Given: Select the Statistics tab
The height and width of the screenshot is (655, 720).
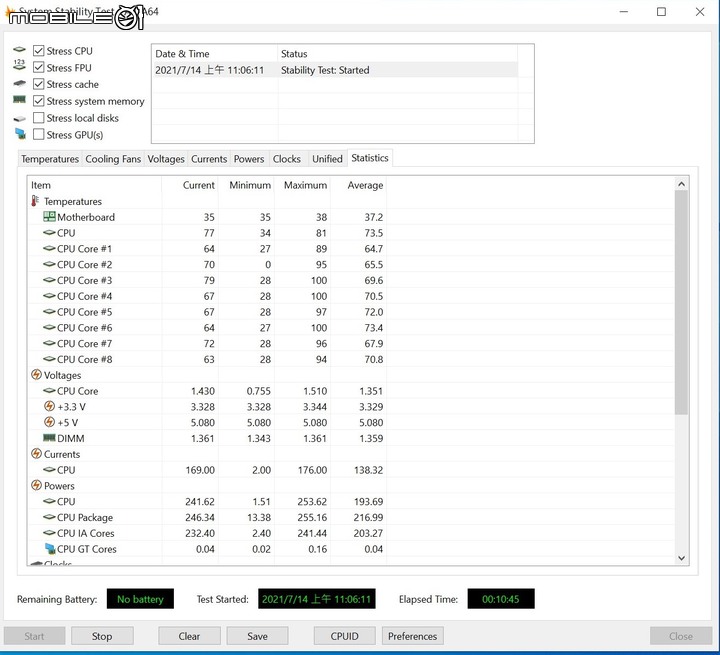Looking at the screenshot, I should [x=370, y=158].
